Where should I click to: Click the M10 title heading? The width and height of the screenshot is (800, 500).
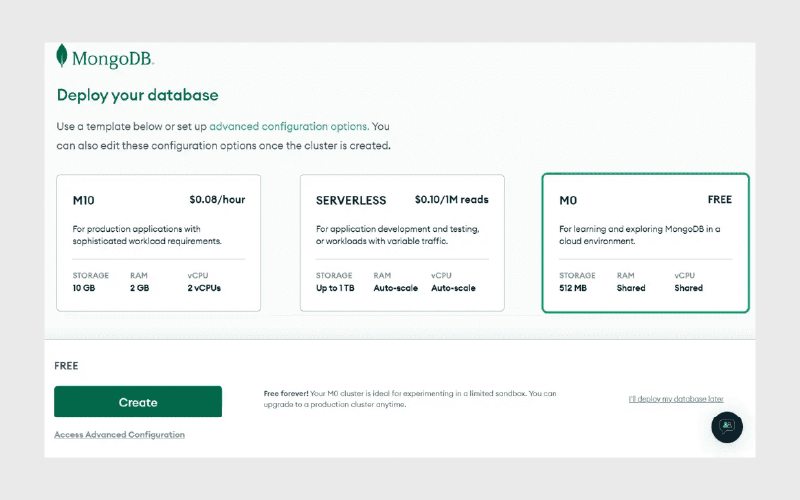(84, 200)
